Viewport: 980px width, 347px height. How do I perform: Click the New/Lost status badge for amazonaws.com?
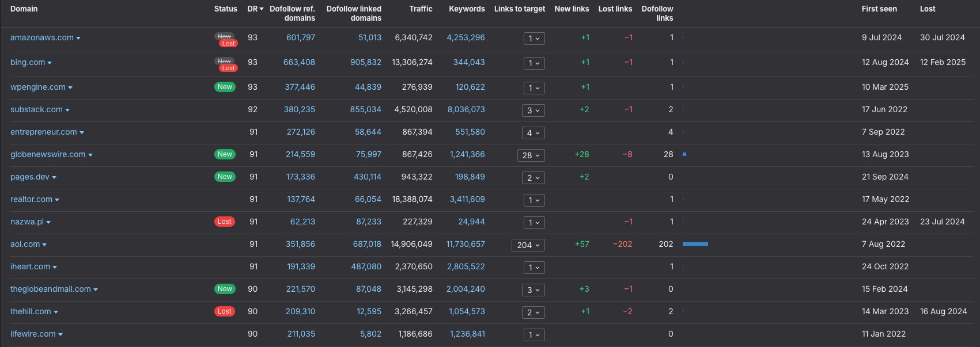click(x=225, y=40)
